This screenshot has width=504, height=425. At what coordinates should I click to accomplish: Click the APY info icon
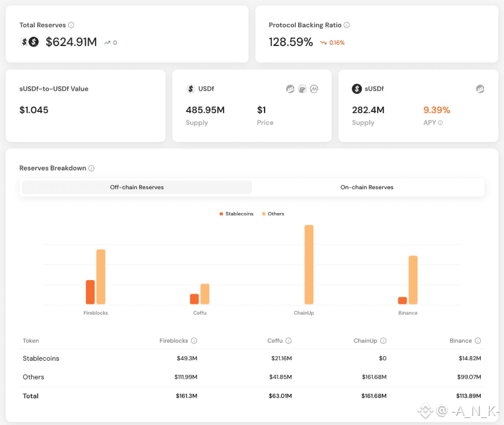[440, 123]
